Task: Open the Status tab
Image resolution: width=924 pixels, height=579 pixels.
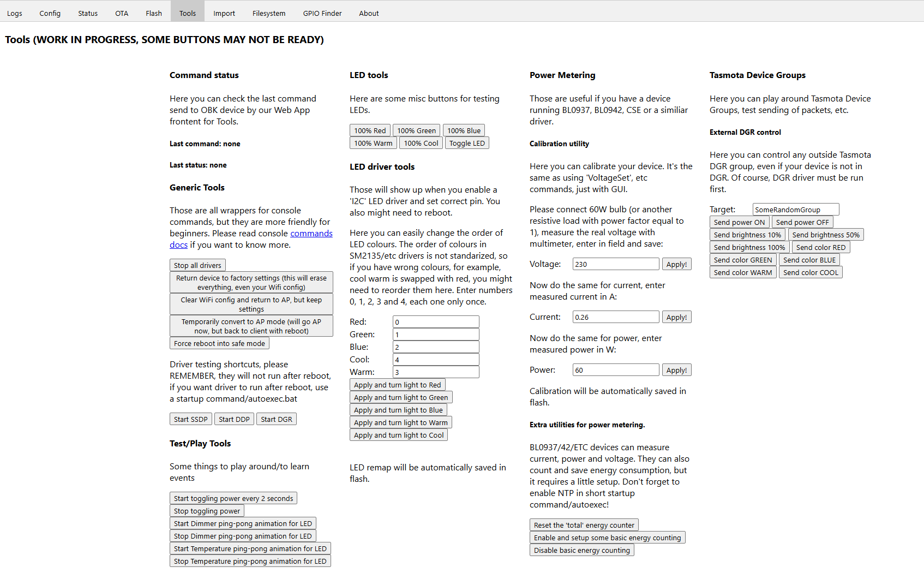Action: click(88, 13)
